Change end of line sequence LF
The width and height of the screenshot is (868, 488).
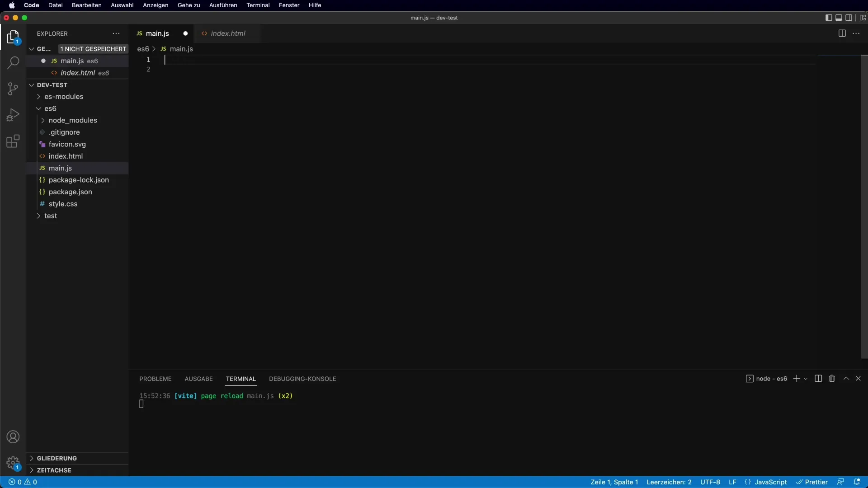point(732,482)
